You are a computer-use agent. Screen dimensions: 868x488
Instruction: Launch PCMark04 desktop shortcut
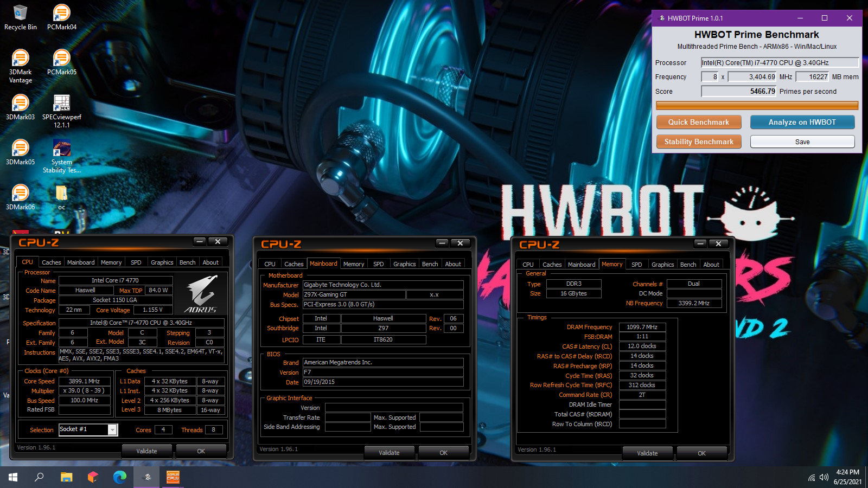(x=62, y=17)
